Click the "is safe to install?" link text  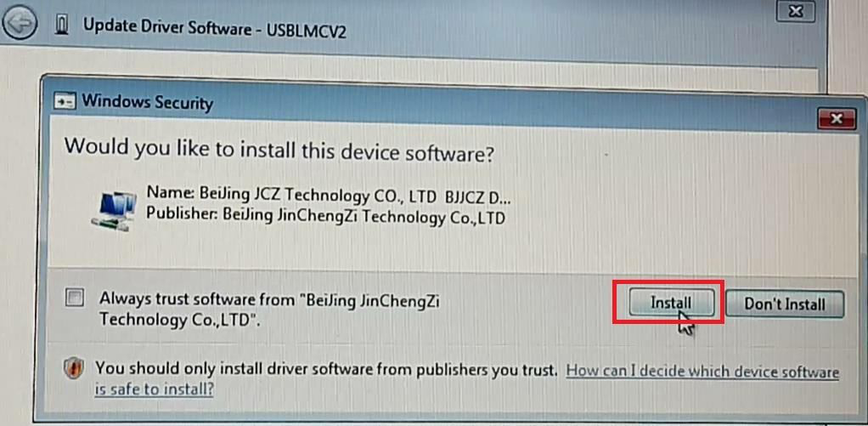[155, 389]
